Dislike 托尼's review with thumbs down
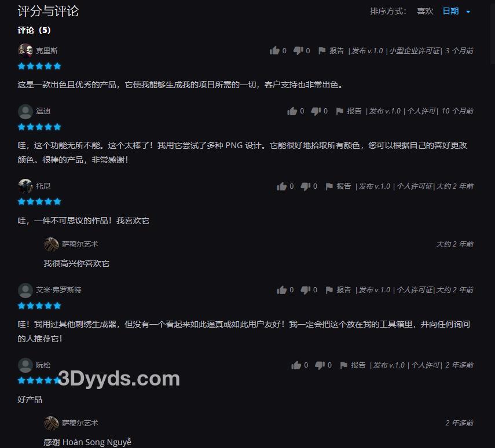The width and height of the screenshot is (495, 448). click(306, 186)
